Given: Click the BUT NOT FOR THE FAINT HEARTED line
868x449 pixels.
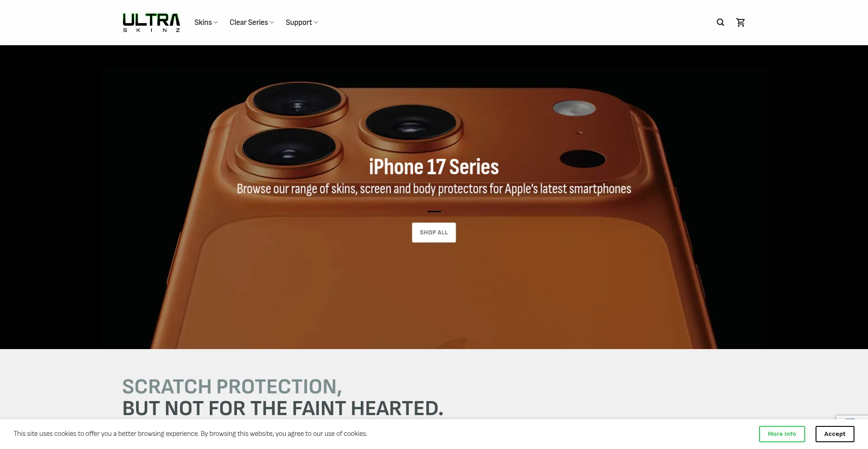Looking at the screenshot, I should [283, 408].
